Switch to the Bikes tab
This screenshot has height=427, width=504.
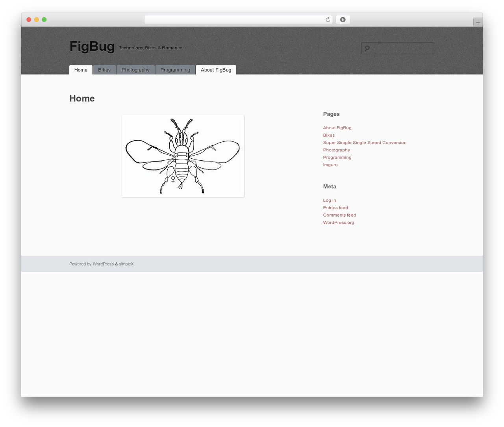tap(104, 70)
